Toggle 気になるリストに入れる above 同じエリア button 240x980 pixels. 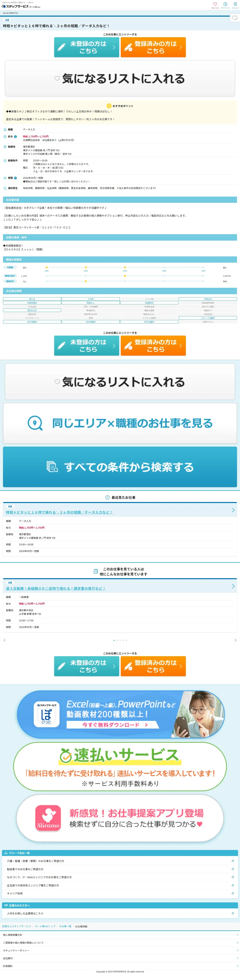[120, 382]
